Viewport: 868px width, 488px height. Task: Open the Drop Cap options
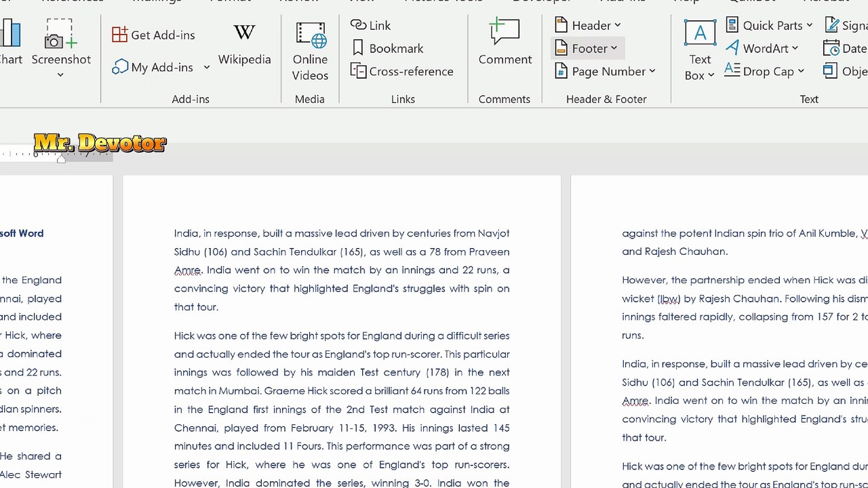764,71
